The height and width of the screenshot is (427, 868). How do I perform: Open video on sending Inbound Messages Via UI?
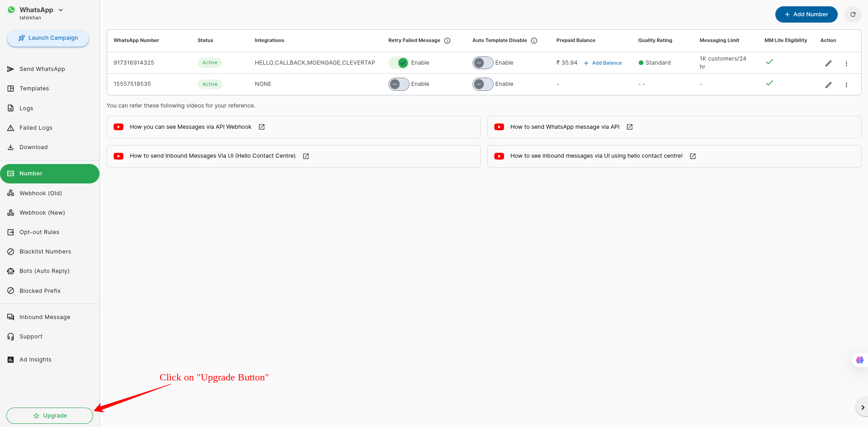pyautogui.click(x=293, y=156)
